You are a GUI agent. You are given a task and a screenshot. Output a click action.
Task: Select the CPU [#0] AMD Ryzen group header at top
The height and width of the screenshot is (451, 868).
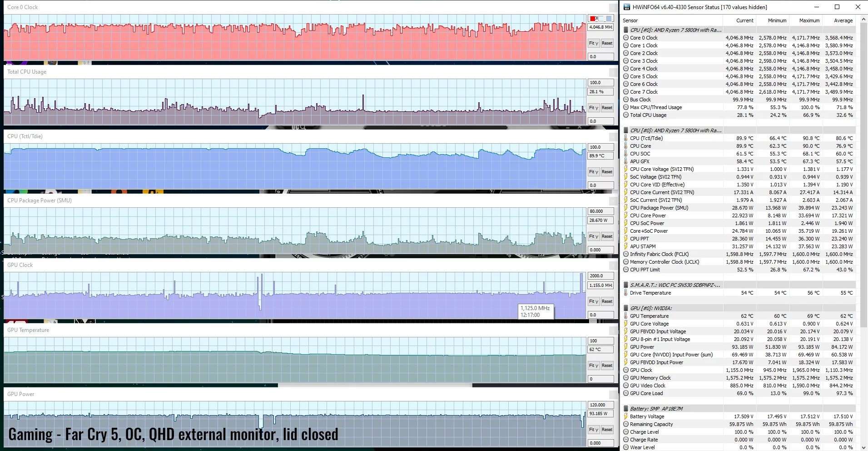click(675, 30)
